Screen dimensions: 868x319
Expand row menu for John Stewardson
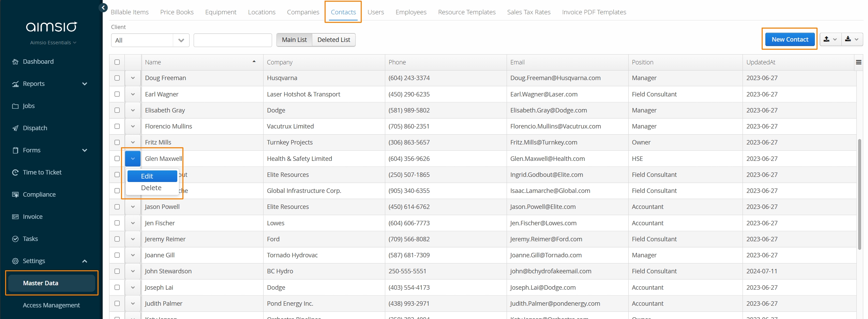coord(133,271)
